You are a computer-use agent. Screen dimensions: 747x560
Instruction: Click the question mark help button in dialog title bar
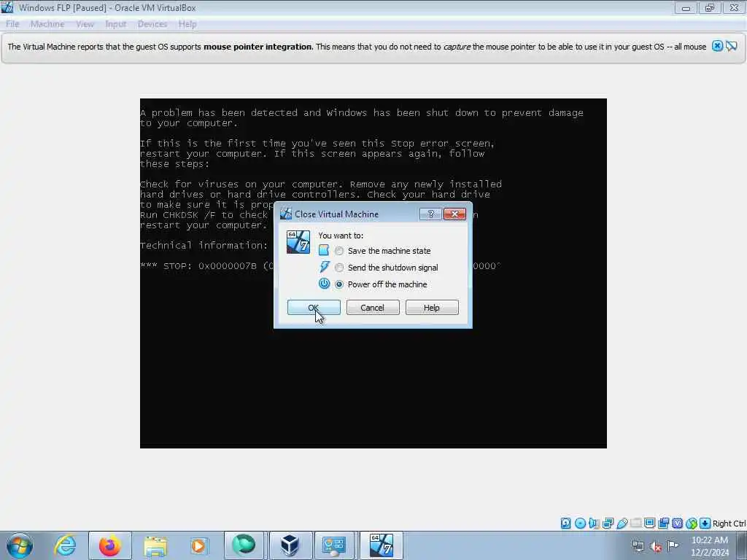(x=430, y=214)
